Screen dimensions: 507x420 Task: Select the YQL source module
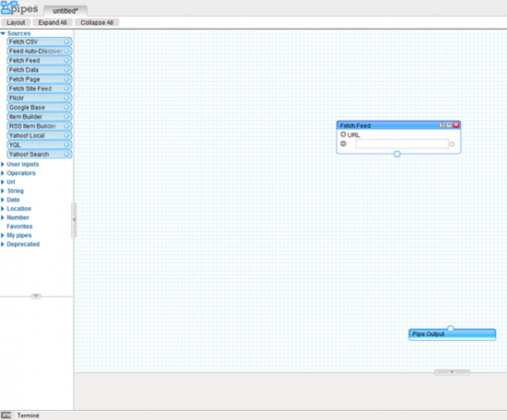[39, 145]
